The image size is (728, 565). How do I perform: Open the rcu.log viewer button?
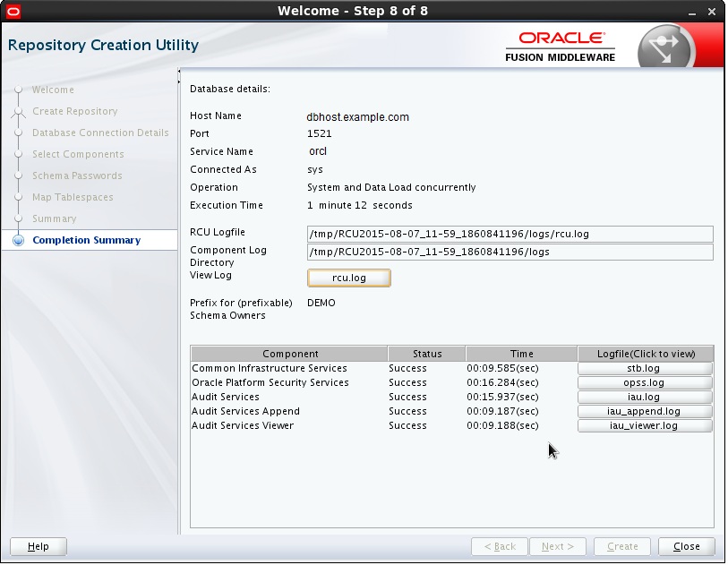coord(349,278)
